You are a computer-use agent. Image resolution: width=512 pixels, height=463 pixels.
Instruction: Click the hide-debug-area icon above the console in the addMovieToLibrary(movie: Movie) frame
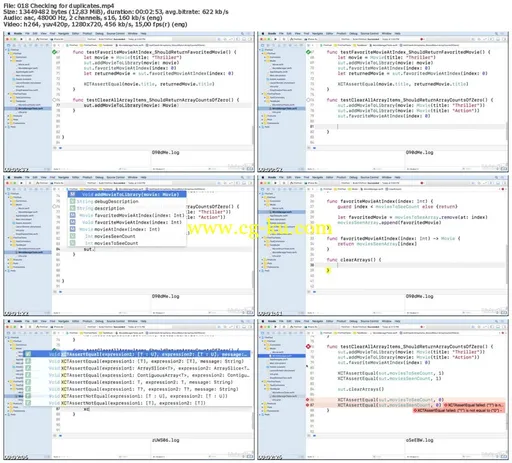pyautogui.click(x=55, y=148)
